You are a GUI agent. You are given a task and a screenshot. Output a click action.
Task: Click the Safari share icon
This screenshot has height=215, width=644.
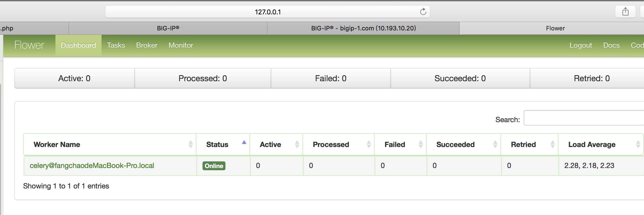pyautogui.click(x=625, y=12)
